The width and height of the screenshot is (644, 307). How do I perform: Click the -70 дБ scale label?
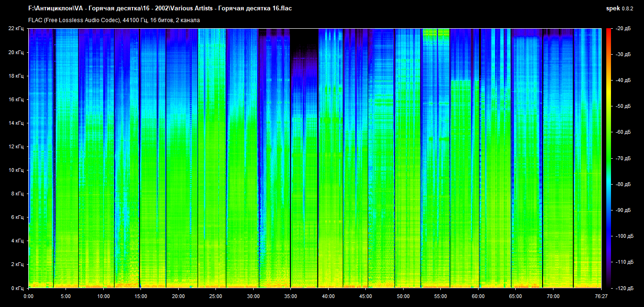click(623, 158)
